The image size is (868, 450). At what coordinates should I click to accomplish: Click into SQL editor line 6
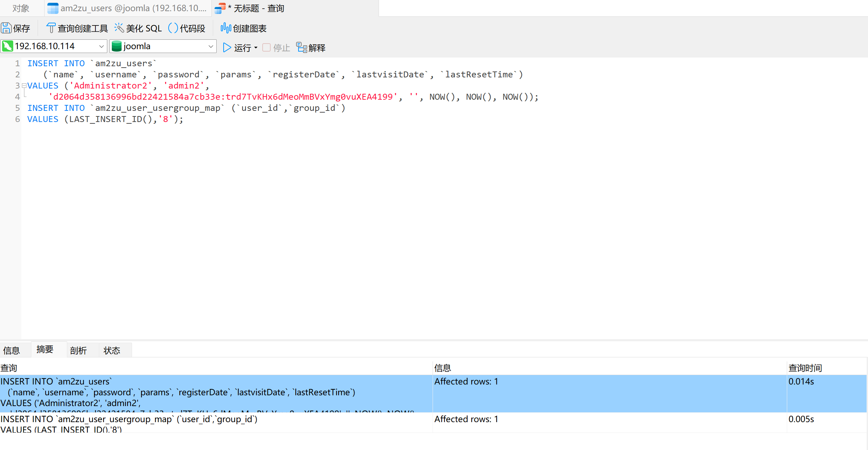click(244, 119)
